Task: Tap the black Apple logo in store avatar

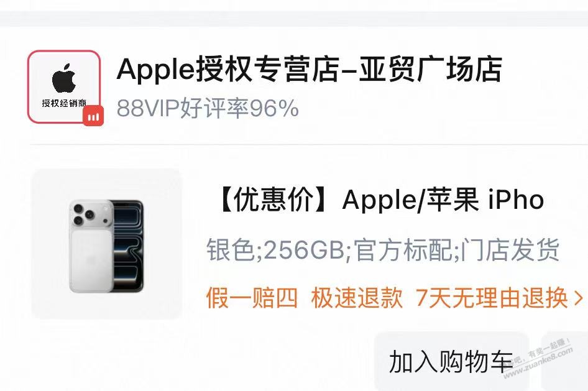Action: [64, 78]
